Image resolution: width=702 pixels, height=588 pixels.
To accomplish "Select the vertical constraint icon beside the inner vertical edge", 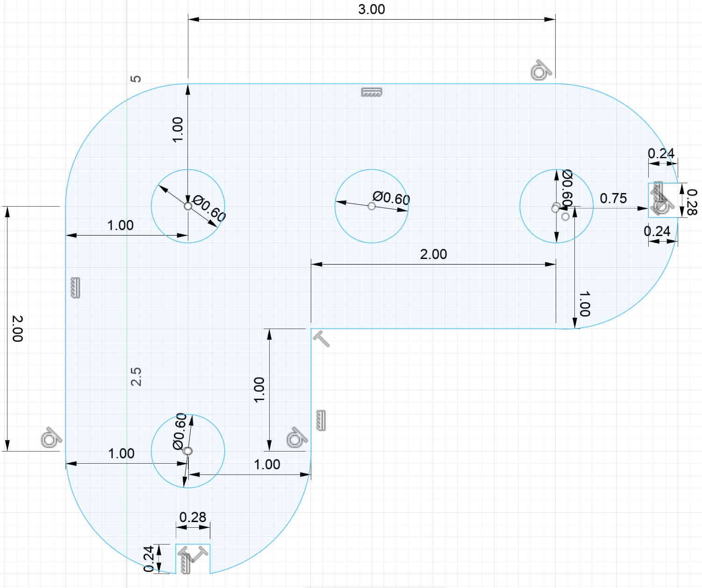I will [x=321, y=420].
